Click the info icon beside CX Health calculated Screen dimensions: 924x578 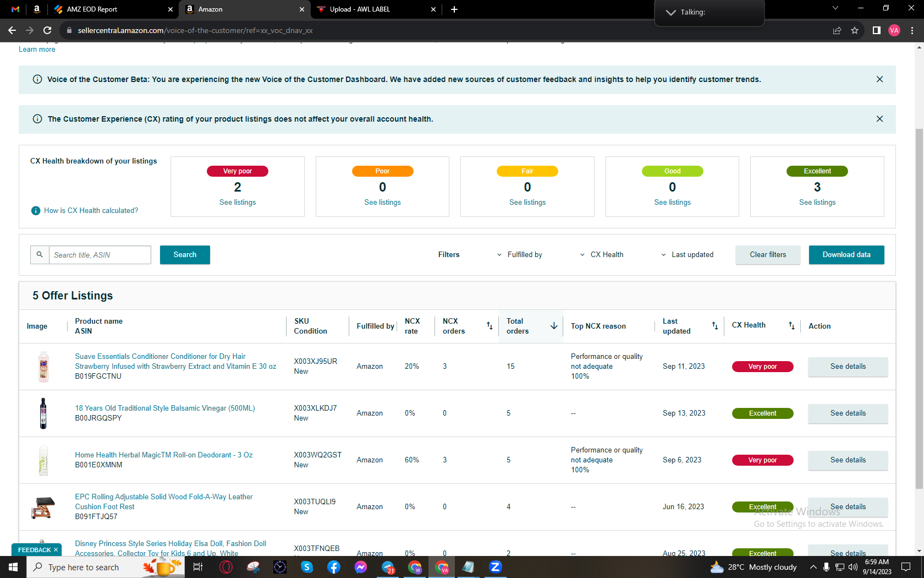[36, 210]
